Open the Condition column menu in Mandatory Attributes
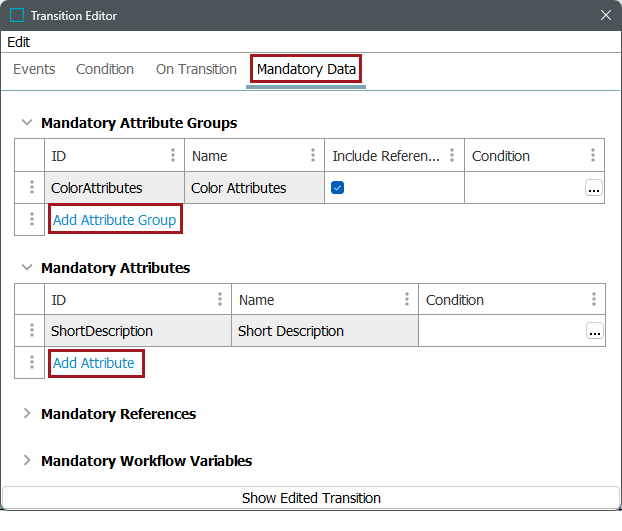The height and width of the screenshot is (531, 622). tap(593, 300)
